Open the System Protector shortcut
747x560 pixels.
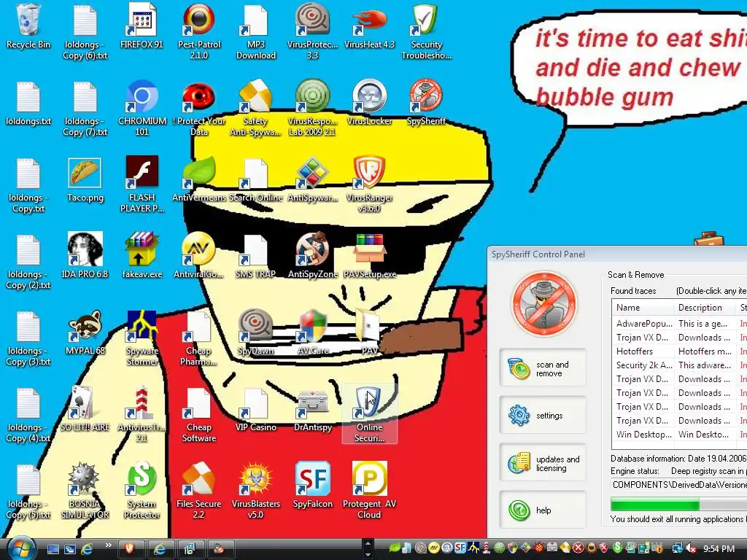[x=142, y=491]
